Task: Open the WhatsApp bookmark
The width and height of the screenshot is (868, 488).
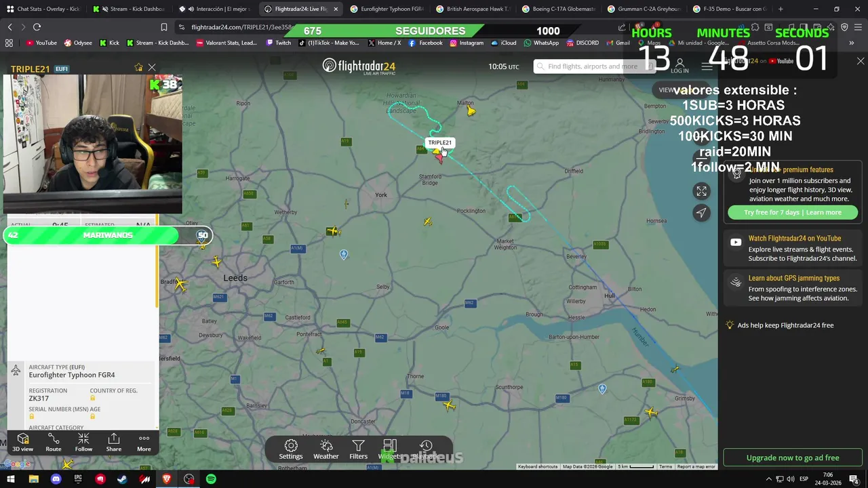Action: tap(541, 43)
